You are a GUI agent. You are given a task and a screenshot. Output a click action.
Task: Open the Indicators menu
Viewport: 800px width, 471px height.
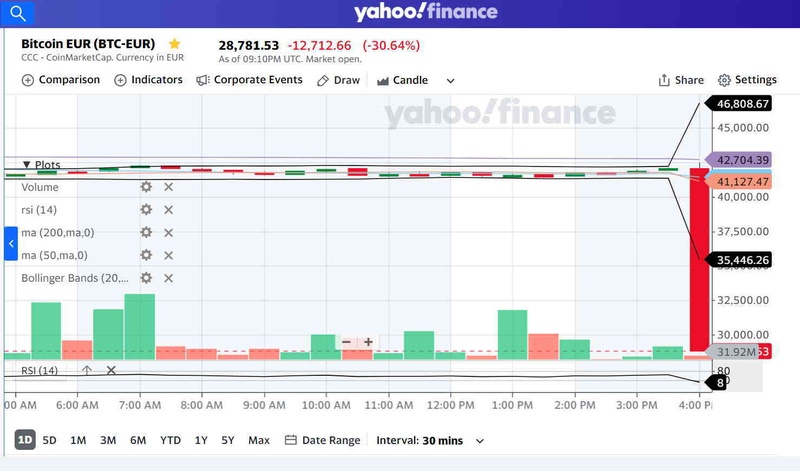click(x=148, y=80)
